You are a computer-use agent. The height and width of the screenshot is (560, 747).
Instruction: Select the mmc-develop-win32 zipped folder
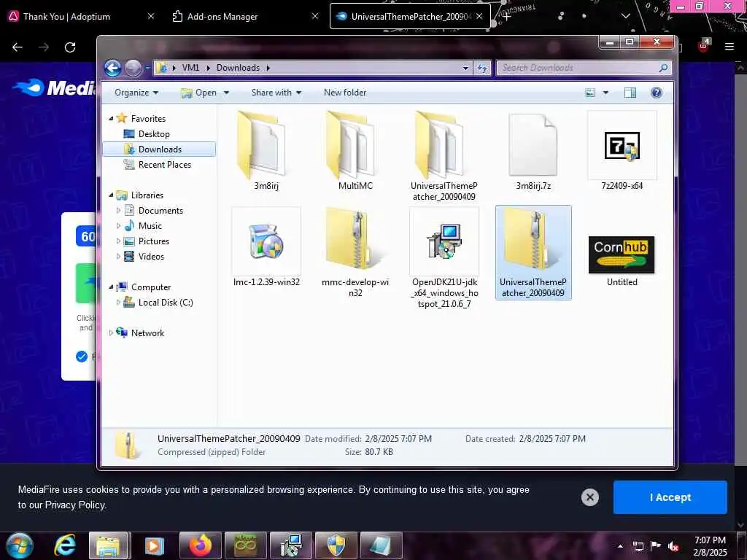[355, 252]
